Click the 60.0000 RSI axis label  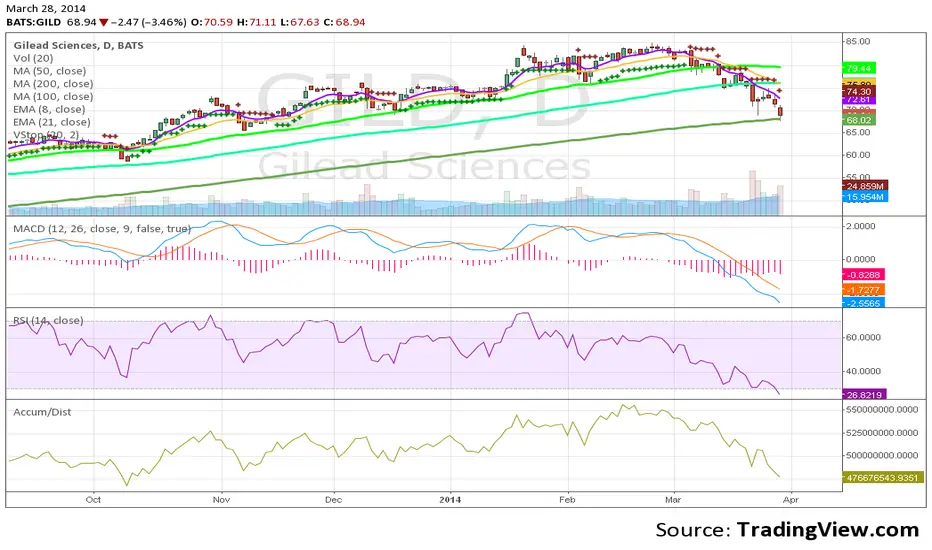tap(863, 337)
